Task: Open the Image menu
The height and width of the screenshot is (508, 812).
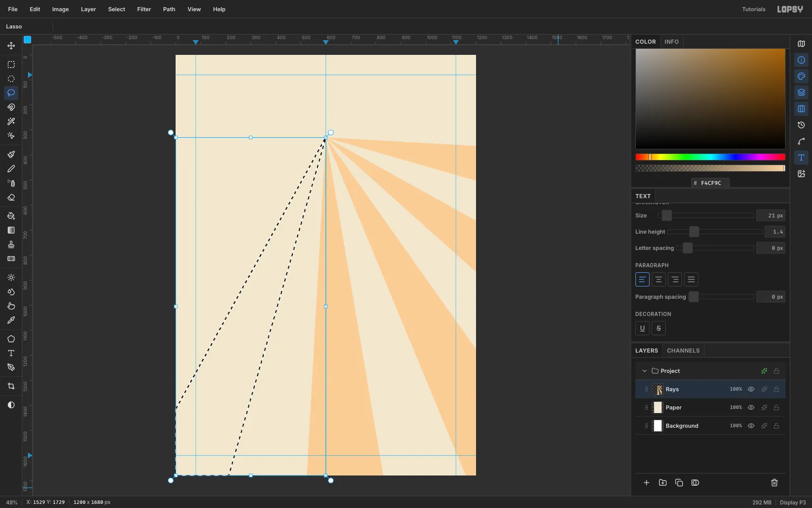Action: pos(60,9)
